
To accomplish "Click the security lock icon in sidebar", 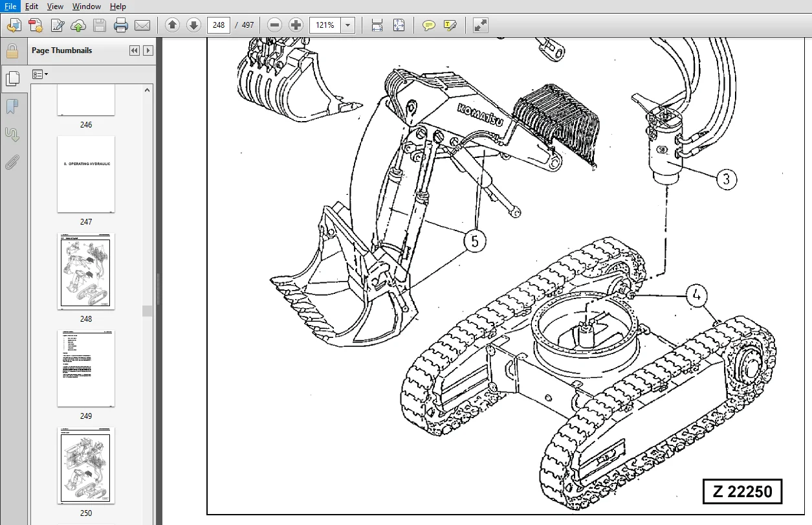I will (12, 51).
